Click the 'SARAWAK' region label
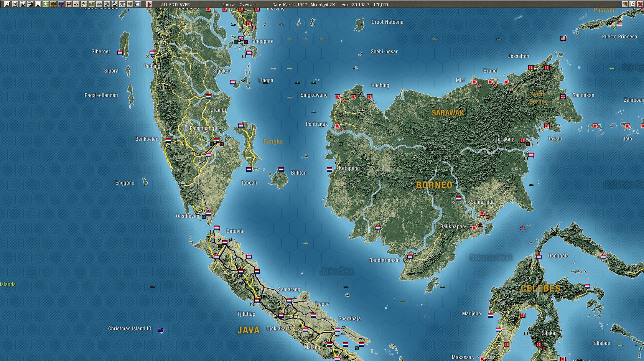This screenshot has height=361, width=644. (448, 113)
